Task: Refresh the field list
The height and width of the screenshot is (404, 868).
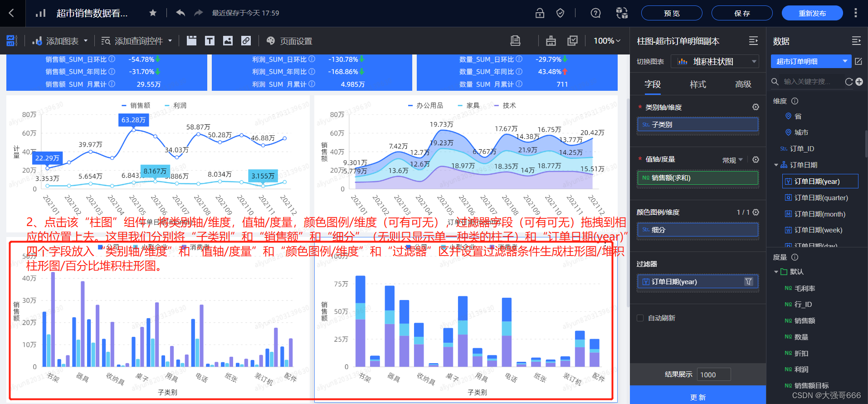Action: (849, 82)
